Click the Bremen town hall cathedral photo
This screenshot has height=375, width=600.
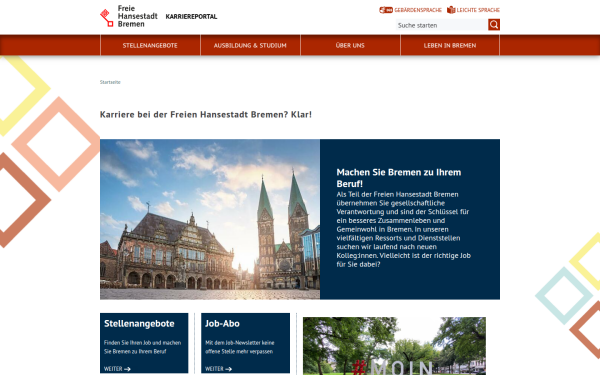(x=210, y=219)
